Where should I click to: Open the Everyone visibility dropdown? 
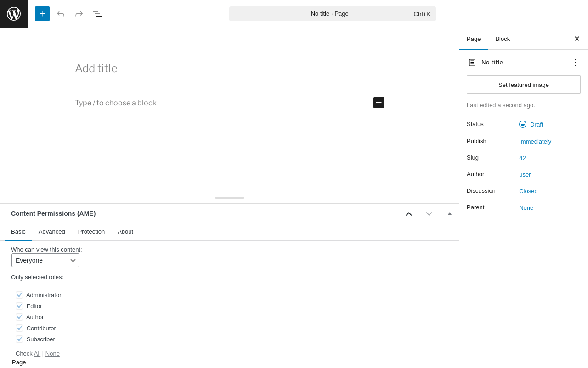click(45, 260)
